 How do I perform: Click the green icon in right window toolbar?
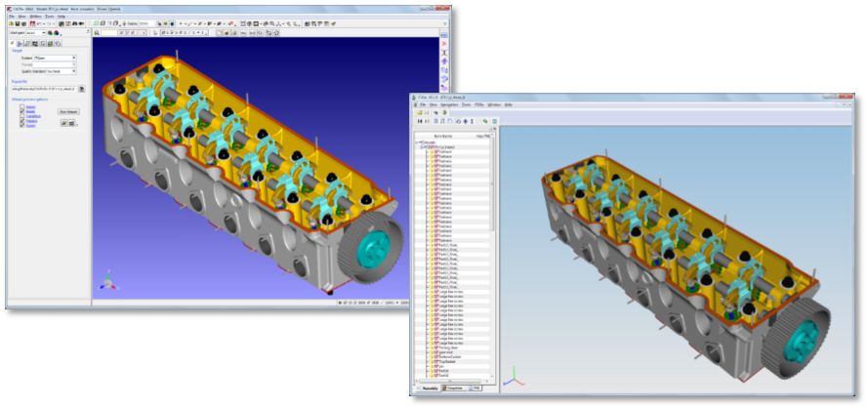coord(485,121)
